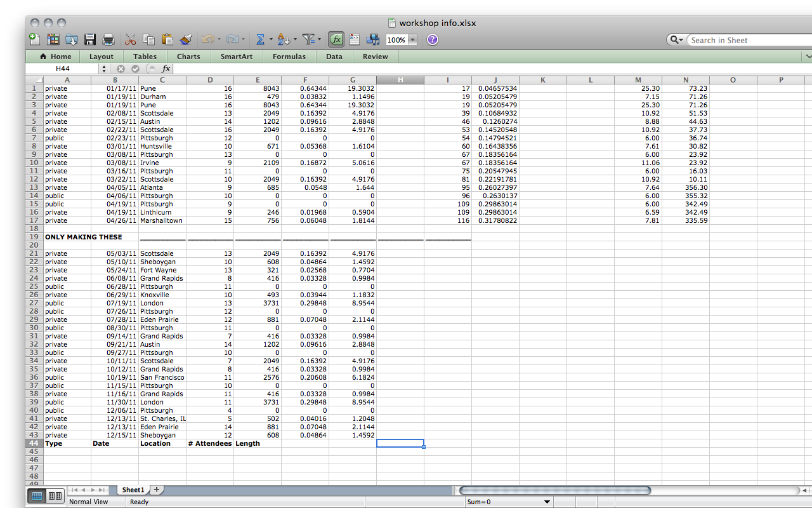Open the template gallery icon
812x508 pixels.
click(x=53, y=39)
